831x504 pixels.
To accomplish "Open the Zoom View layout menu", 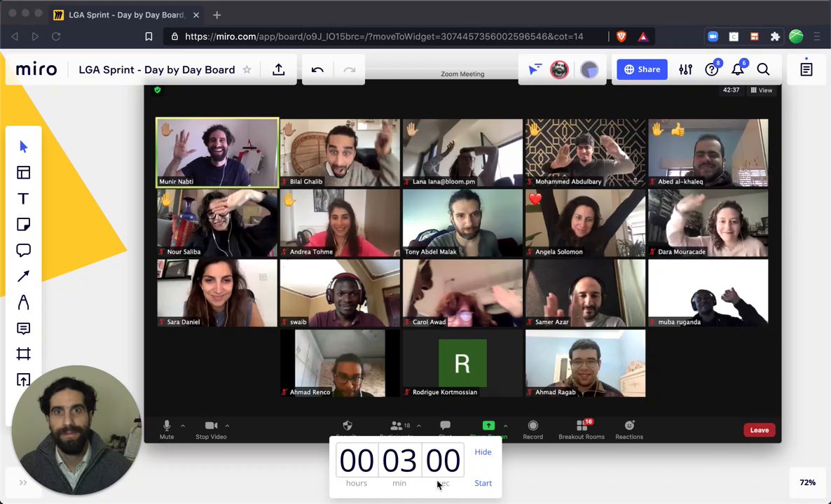I will click(x=762, y=90).
